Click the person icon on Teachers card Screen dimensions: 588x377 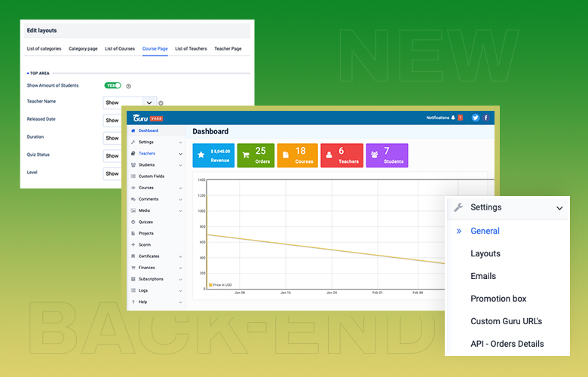[329, 155]
